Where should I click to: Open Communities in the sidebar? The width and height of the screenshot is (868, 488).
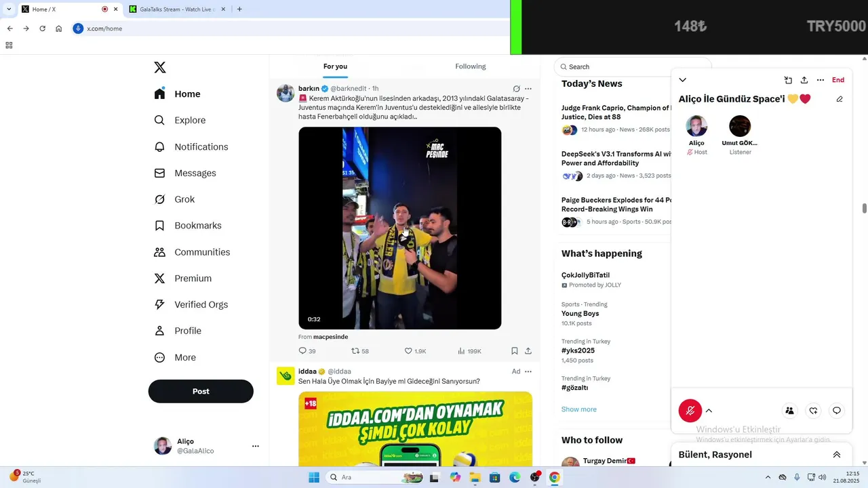click(x=192, y=252)
